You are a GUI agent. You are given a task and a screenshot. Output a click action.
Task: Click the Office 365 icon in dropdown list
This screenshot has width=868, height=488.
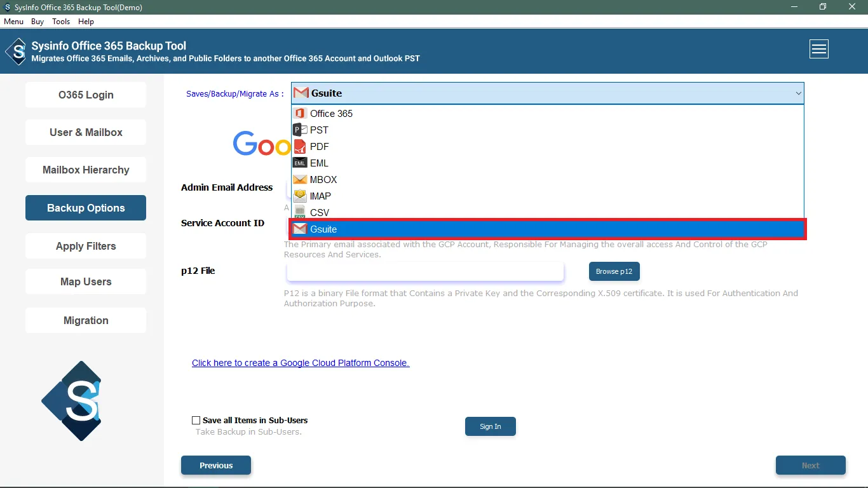point(300,113)
